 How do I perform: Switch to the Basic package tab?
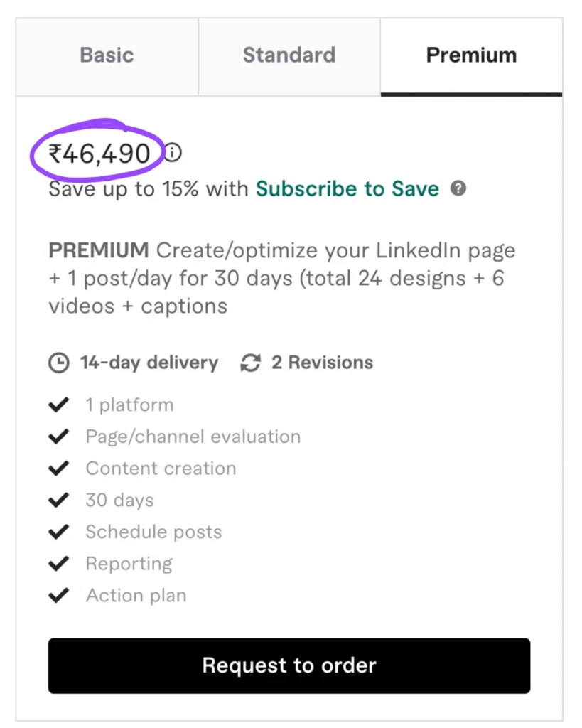[x=107, y=55]
